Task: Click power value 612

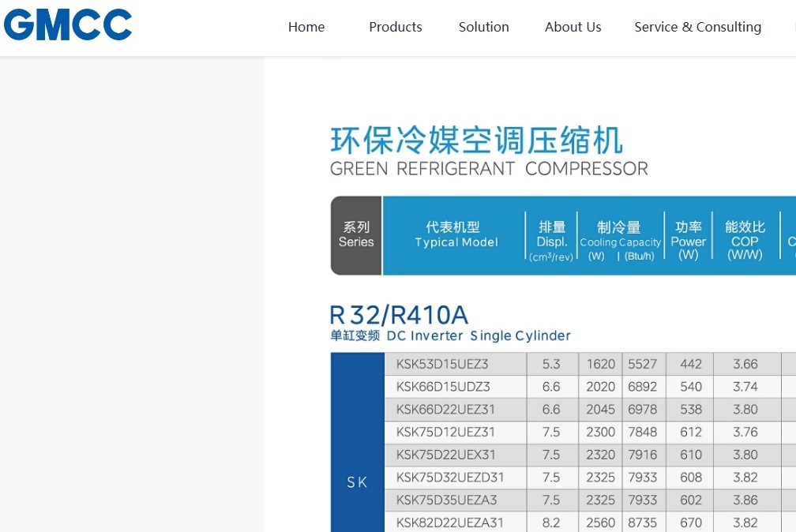Action: pyautogui.click(x=691, y=432)
